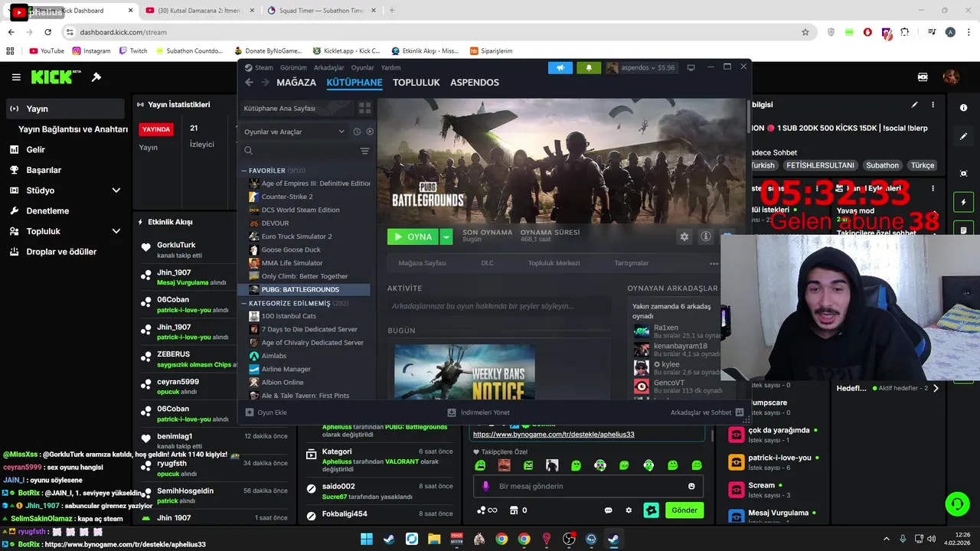Open the bynogame destekle link
The height and width of the screenshot is (551, 980).
(x=554, y=434)
